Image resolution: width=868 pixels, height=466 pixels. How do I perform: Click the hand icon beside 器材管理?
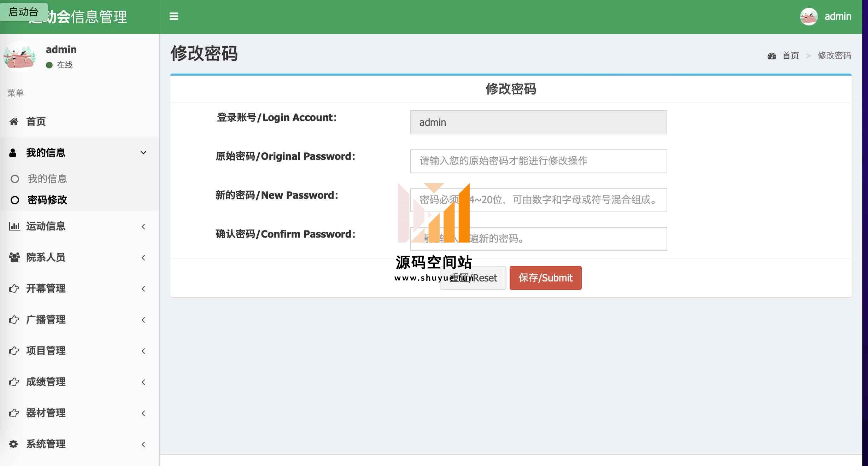pyautogui.click(x=14, y=413)
